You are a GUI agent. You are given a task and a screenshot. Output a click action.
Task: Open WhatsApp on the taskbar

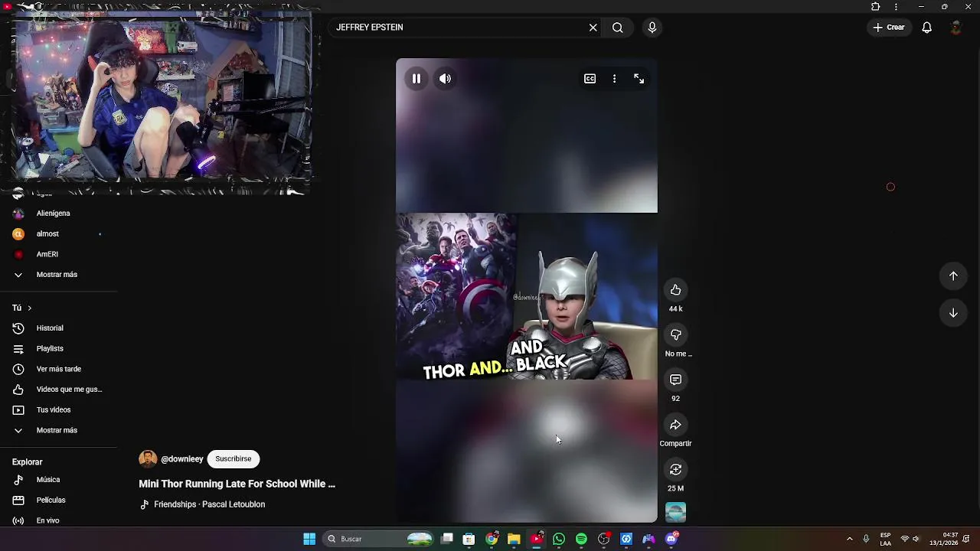[559, 539]
